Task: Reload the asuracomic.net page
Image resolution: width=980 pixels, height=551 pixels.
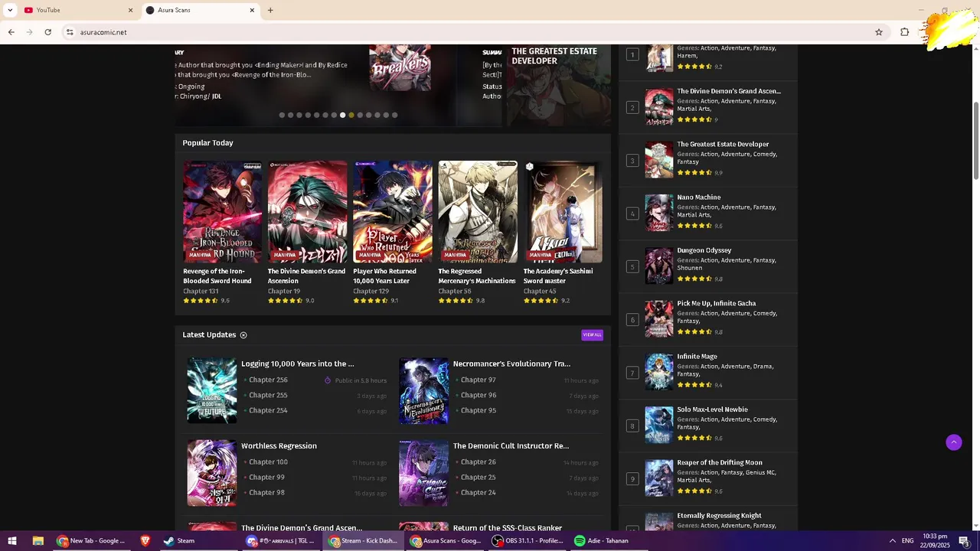Action: pos(47,32)
